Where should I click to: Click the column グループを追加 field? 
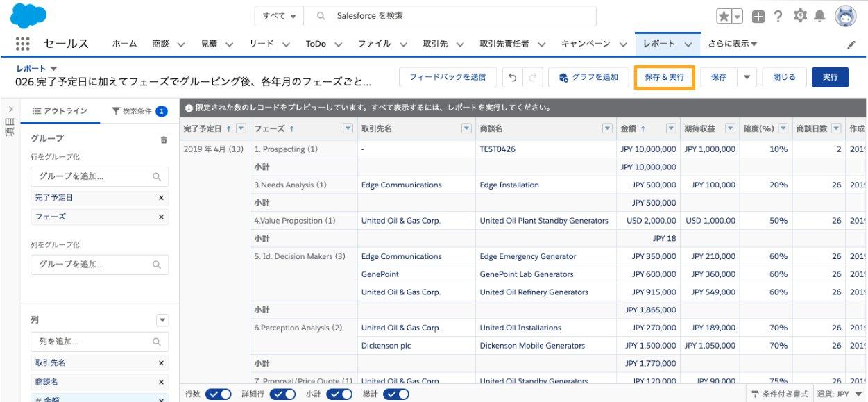pos(99,265)
